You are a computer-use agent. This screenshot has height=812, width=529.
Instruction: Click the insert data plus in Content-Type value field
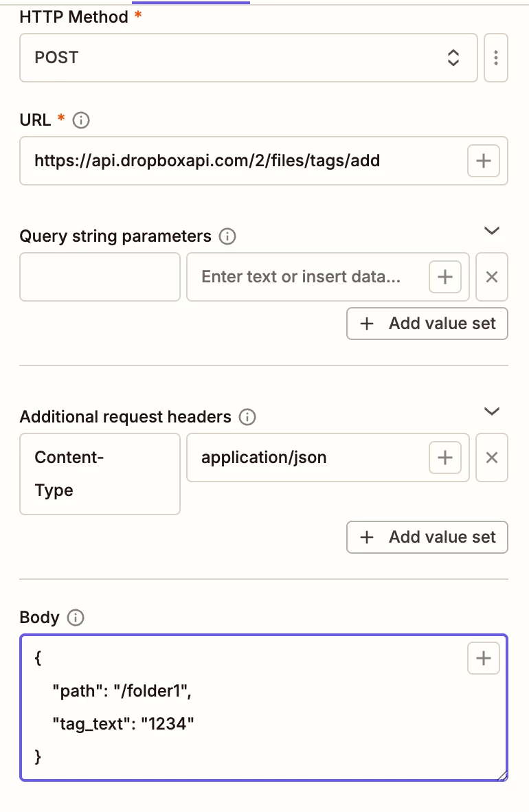coord(444,458)
